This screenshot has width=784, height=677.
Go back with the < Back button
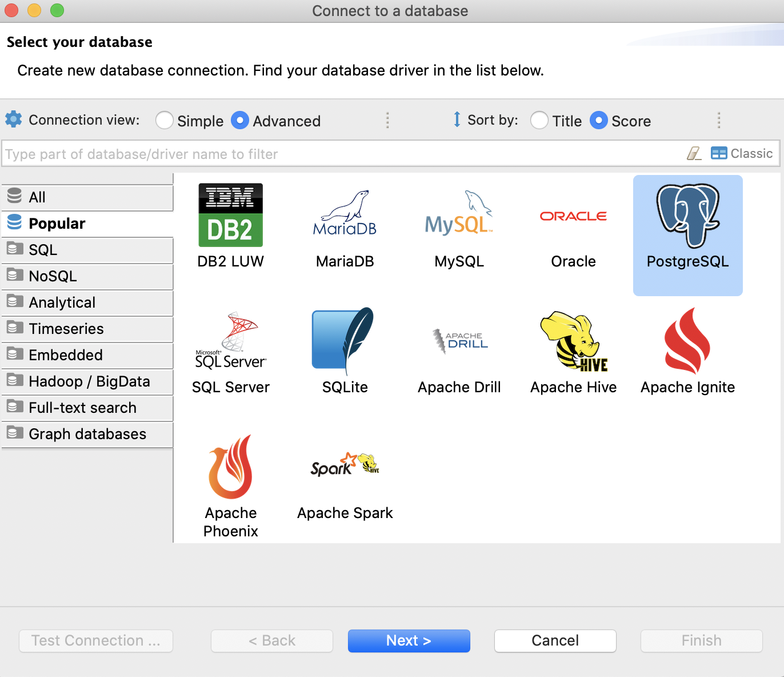[272, 640]
